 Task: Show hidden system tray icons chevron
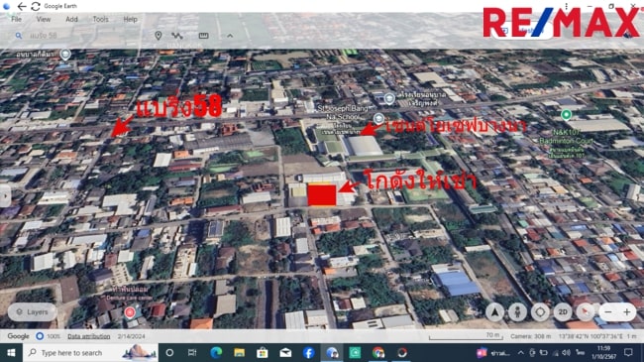point(521,352)
